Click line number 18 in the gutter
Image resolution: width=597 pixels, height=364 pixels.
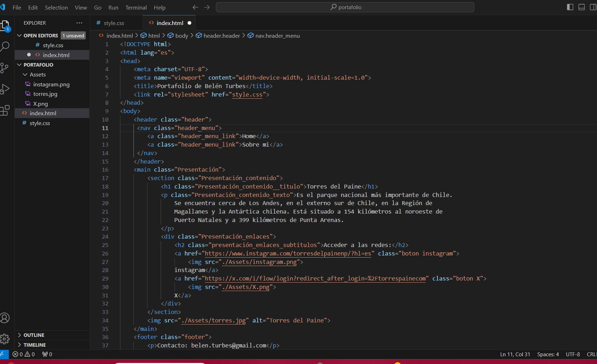105,186
